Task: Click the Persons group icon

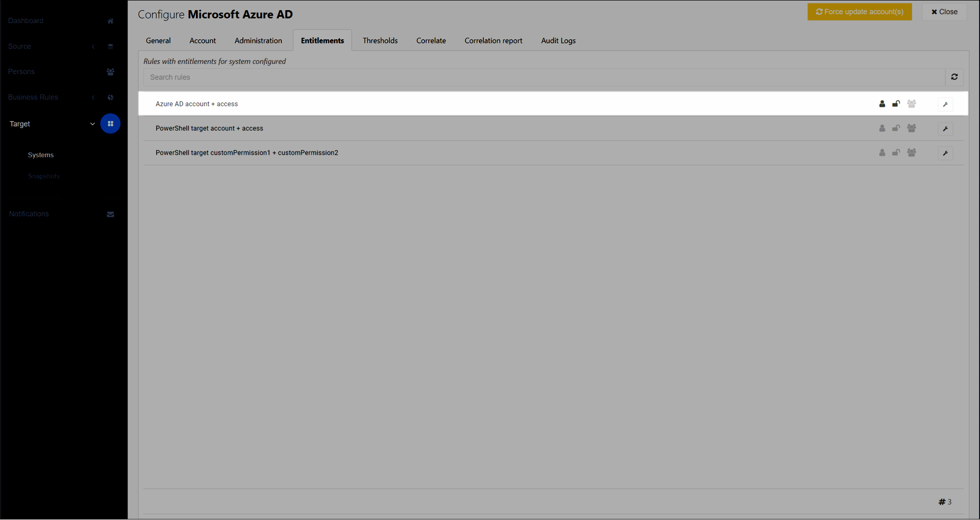Action: click(x=110, y=72)
